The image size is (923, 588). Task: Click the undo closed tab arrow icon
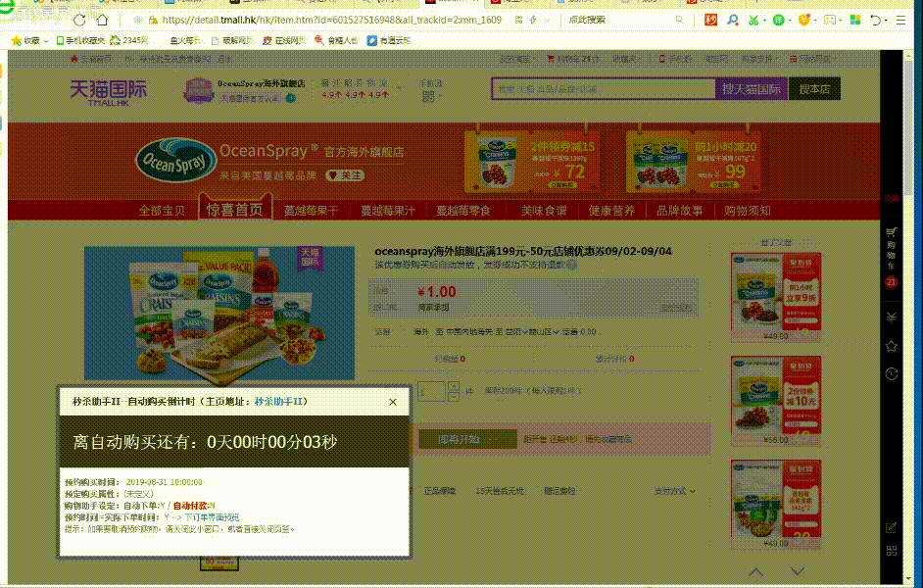(875, 20)
